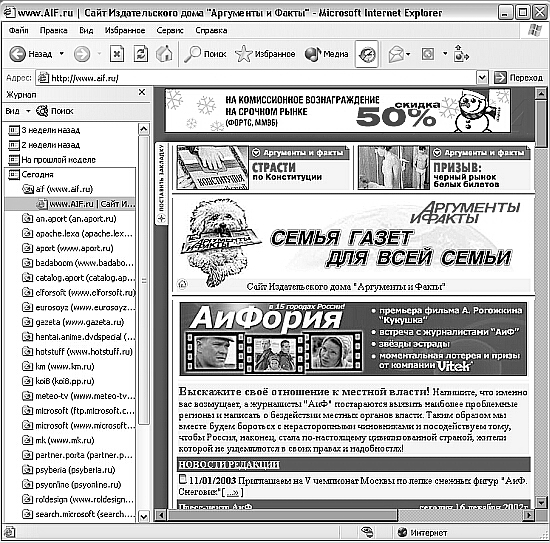Click the Интернет security zone status icon
Image resolution: width=550 pixels, height=543 pixels.
pos(402,532)
